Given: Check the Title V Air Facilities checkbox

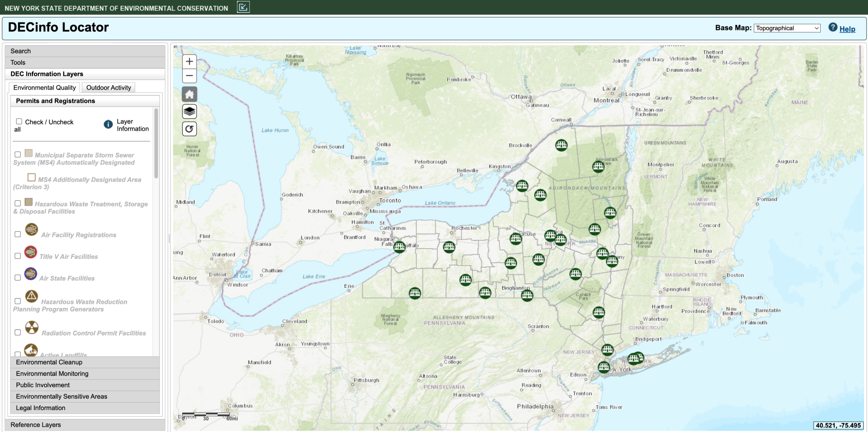Looking at the screenshot, I should [18, 256].
